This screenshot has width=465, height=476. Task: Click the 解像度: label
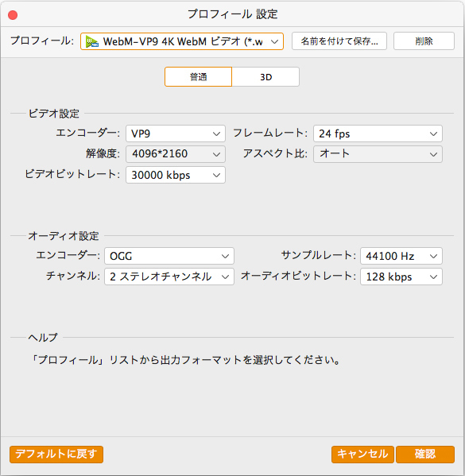(103, 153)
